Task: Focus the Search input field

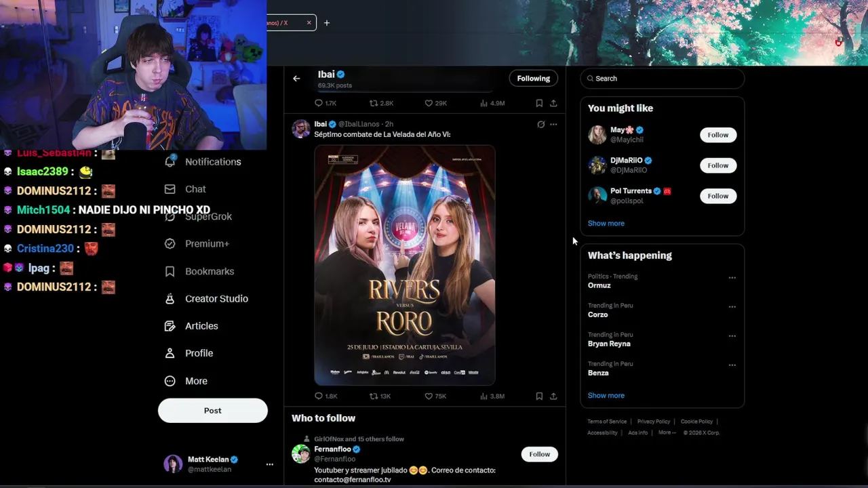Action: point(662,79)
